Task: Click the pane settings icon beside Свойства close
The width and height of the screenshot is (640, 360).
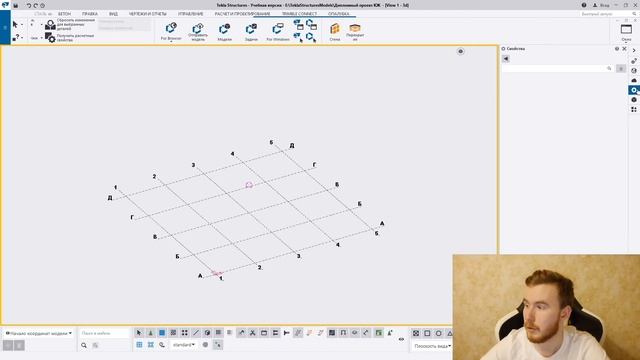Action: pos(617,49)
